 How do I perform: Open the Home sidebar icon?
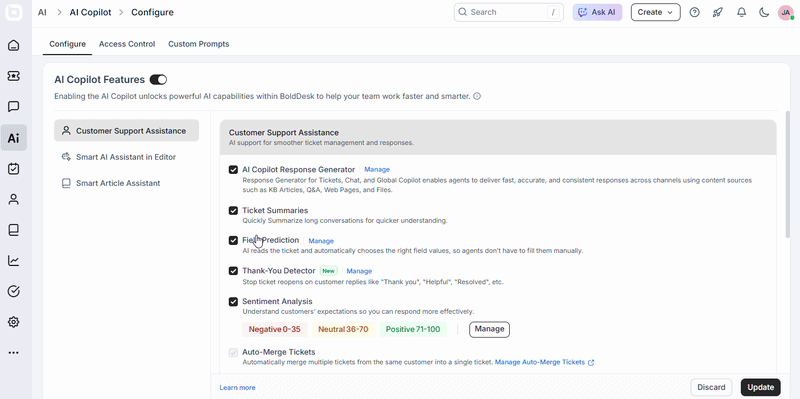pos(14,45)
